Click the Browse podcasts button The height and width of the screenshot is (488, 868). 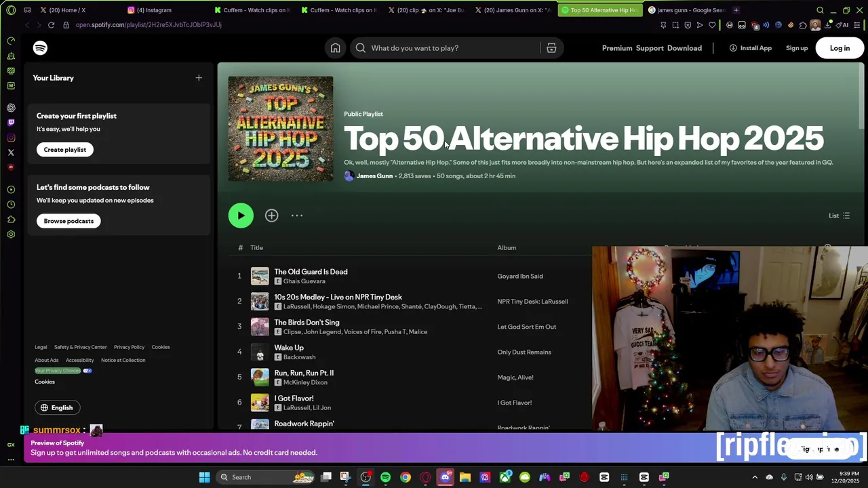(68, 221)
